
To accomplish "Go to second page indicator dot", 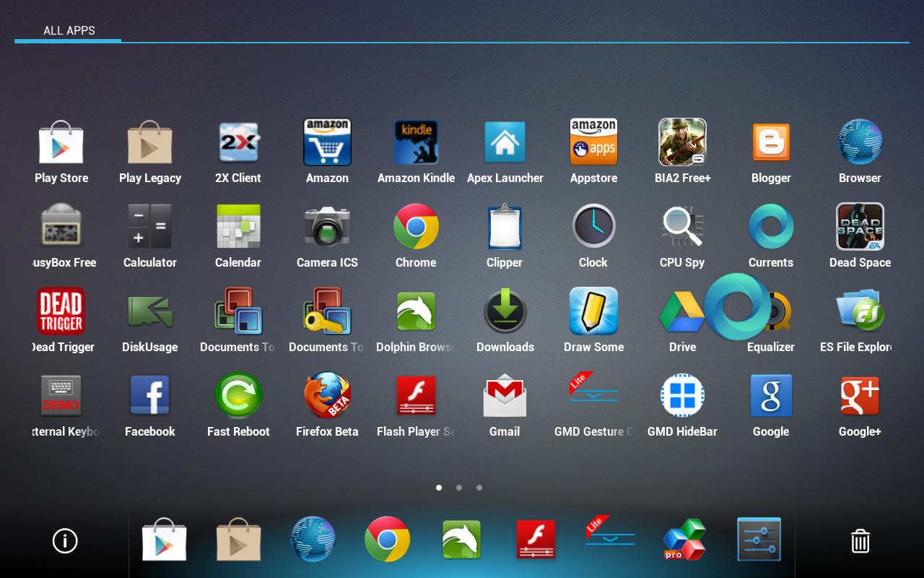I will pyautogui.click(x=459, y=488).
